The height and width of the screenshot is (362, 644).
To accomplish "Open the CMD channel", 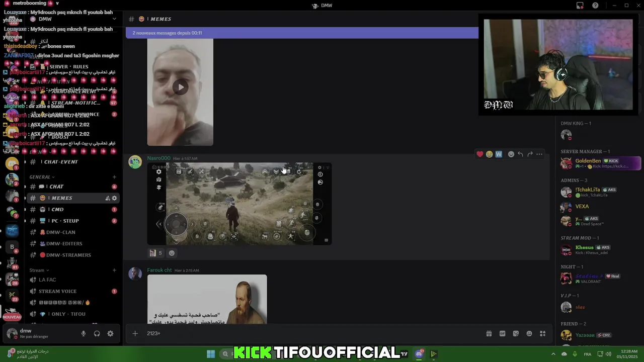I will [73, 209].
